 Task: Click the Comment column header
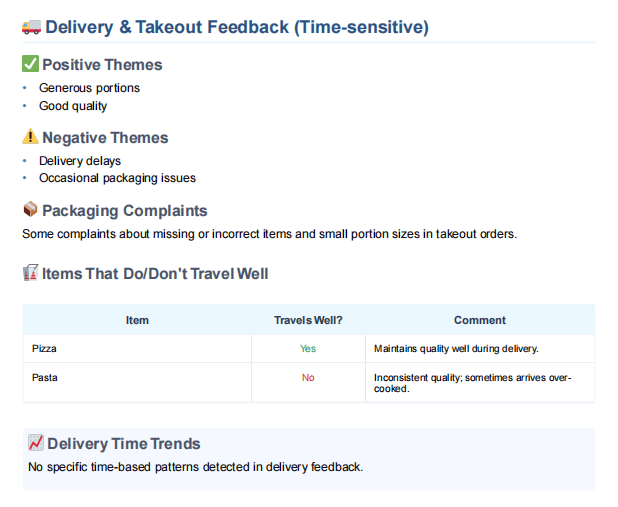coord(480,320)
